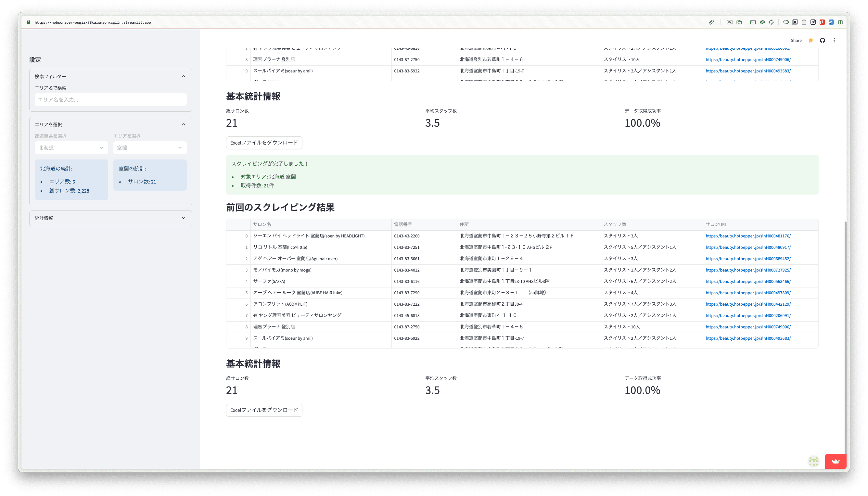Image resolution: width=868 pixels, height=496 pixels.
Task: Select the cell アグ ヘアー オーバー 室蘭店
Action: click(321, 259)
